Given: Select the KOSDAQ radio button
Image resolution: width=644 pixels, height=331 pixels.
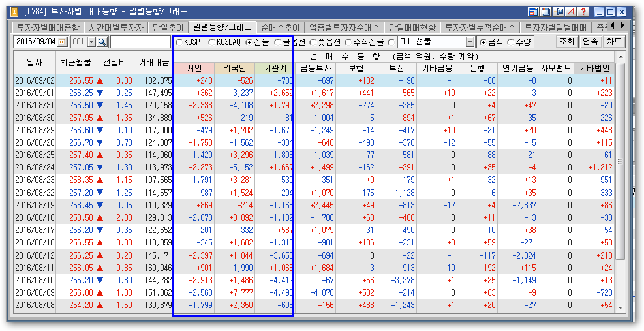Looking at the screenshot, I should pyautogui.click(x=211, y=42).
